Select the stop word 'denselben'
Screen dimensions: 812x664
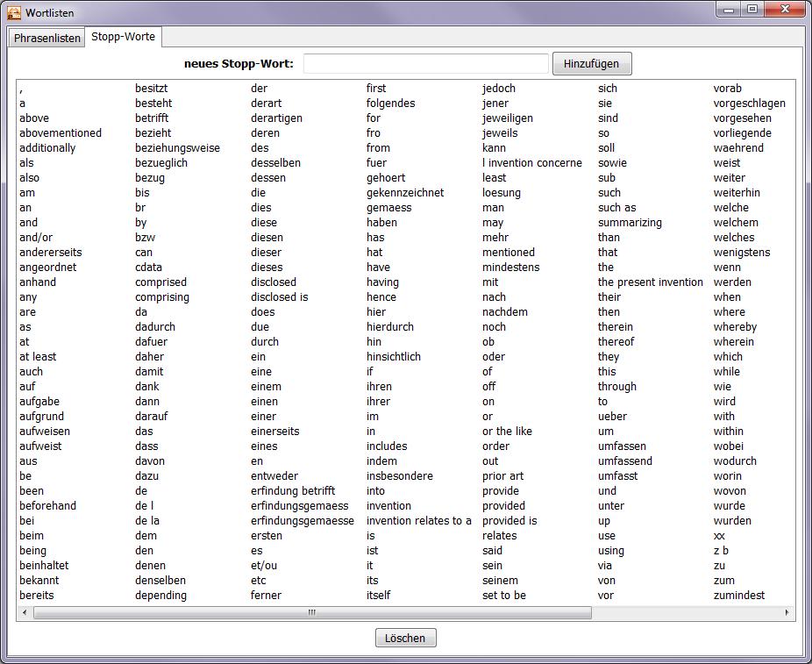click(x=160, y=581)
